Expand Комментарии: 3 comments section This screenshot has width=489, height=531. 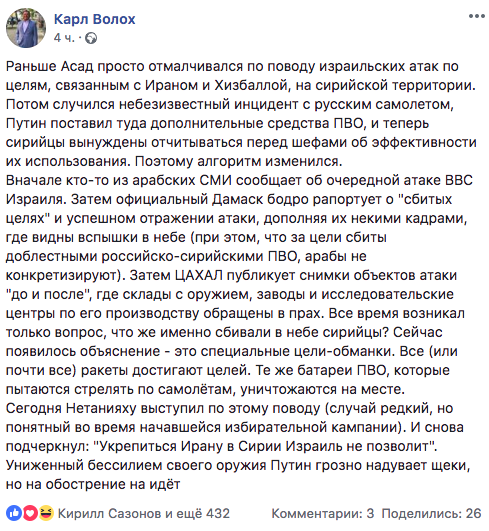tap(323, 514)
